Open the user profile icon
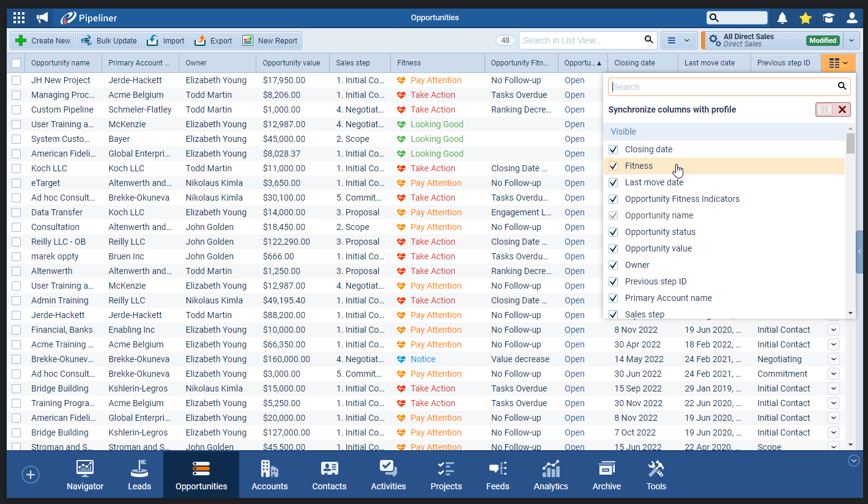This screenshot has width=868, height=504. point(851,18)
